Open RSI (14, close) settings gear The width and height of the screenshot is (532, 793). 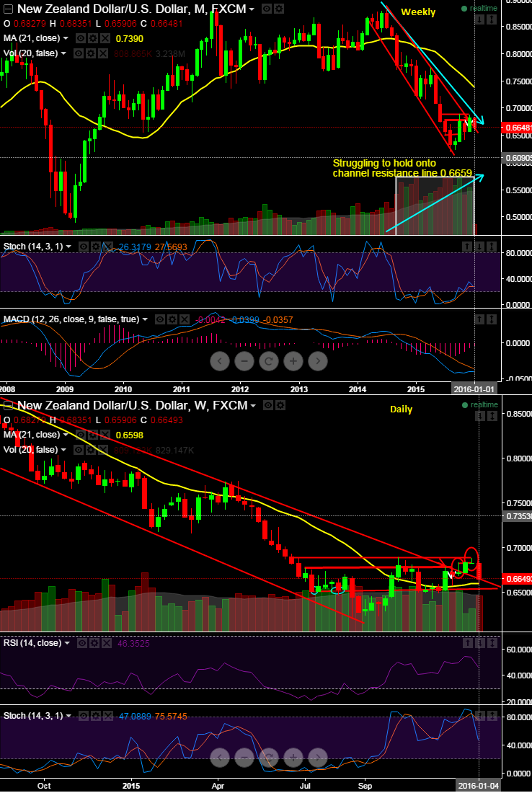pyautogui.click(x=94, y=643)
